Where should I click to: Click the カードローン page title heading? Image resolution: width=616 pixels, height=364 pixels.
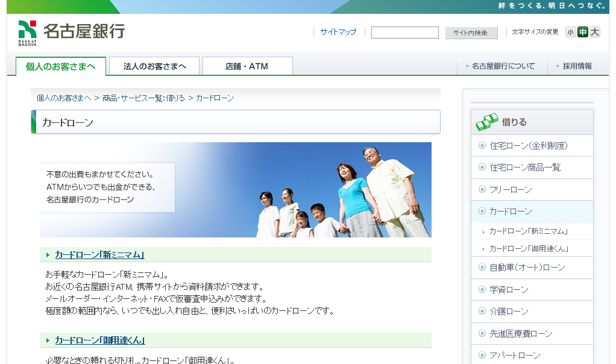coord(68,122)
